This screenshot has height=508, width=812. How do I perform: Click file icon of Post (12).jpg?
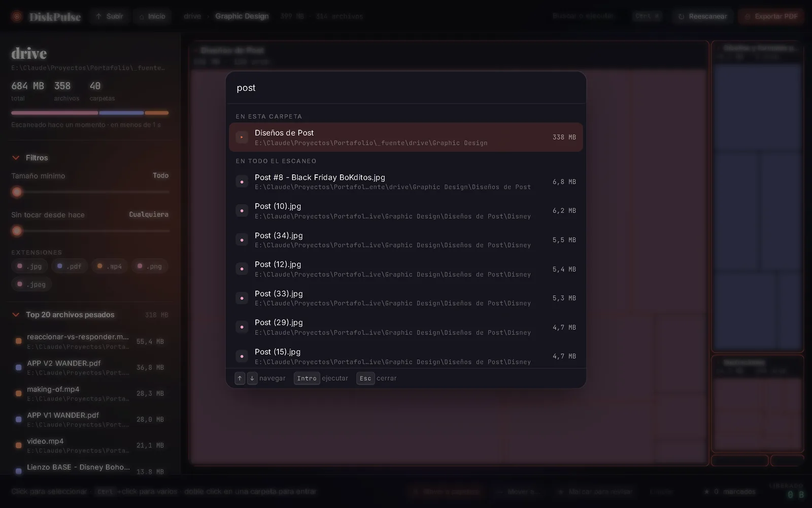coord(242,269)
